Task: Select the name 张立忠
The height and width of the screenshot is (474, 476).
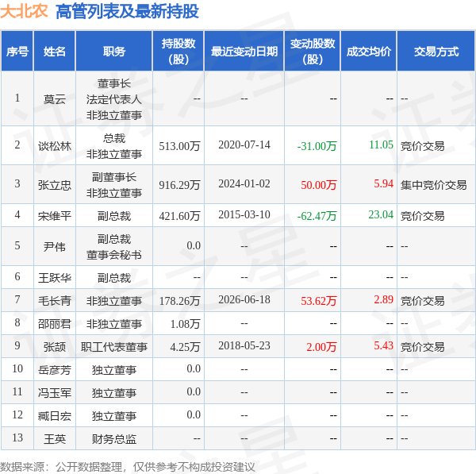Action: (x=55, y=185)
